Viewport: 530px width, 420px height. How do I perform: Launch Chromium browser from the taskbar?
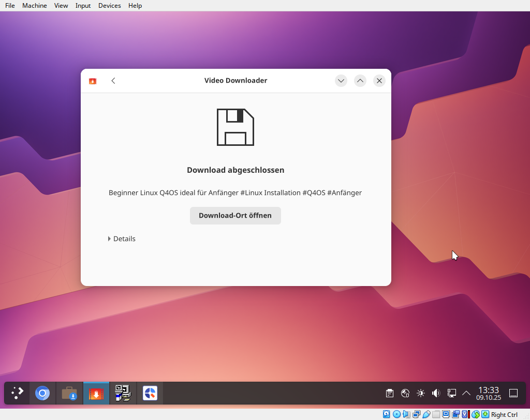tap(42, 393)
